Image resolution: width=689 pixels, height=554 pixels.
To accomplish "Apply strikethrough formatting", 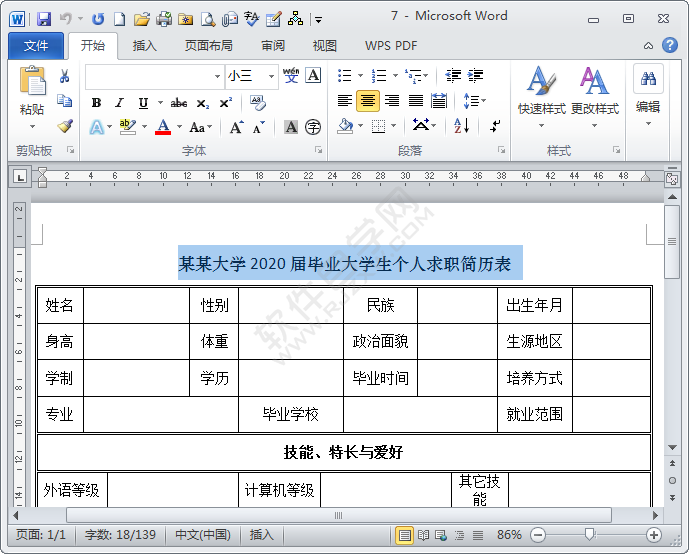I will tap(179, 103).
